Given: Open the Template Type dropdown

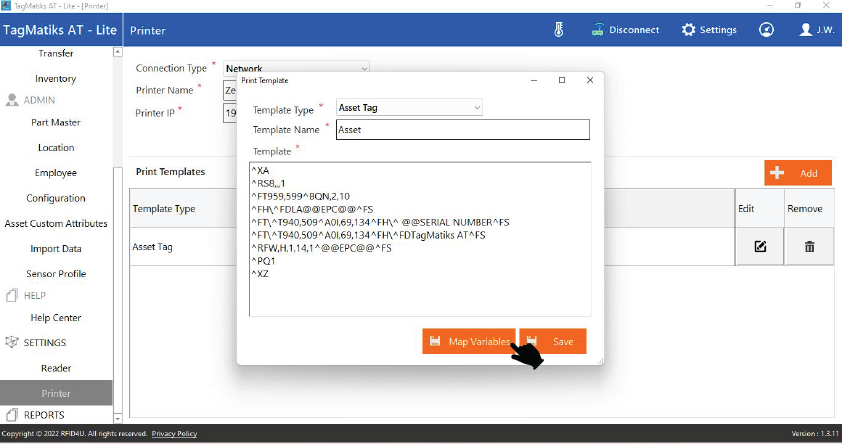Looking at the screenshot, I should 409,107.
